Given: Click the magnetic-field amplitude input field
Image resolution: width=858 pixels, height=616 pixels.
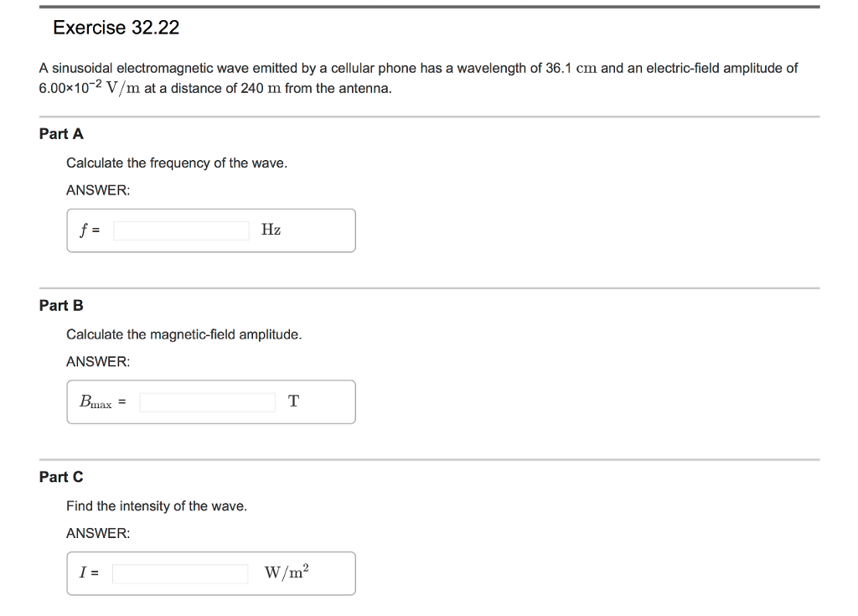Looking at the screenshot, I should pos(208,401).
